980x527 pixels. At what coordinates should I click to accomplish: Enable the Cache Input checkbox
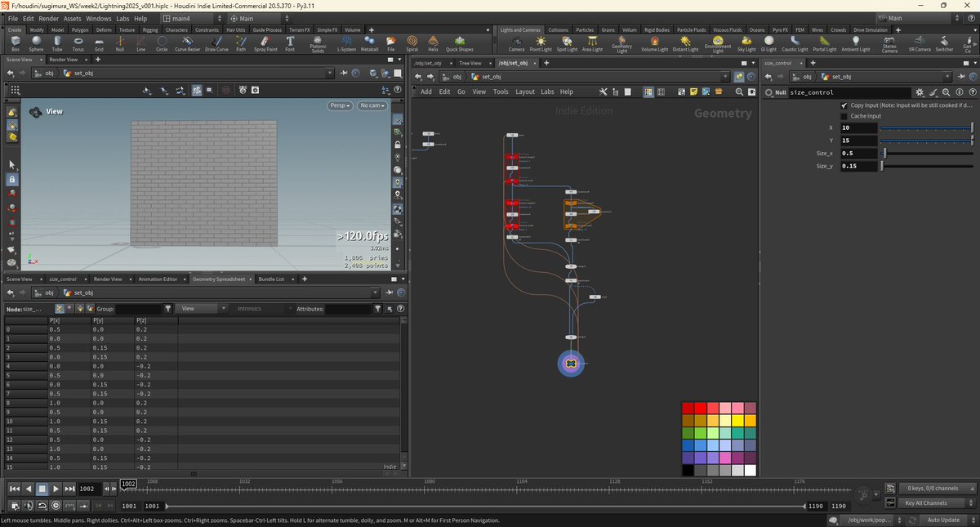click(x=844, y=116)
